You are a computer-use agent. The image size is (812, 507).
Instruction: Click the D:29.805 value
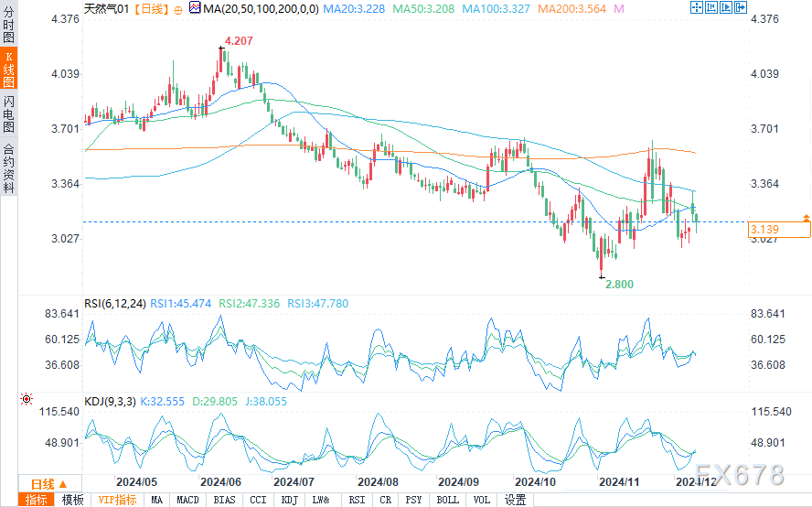pyautogui.click(x=214, y=401)
